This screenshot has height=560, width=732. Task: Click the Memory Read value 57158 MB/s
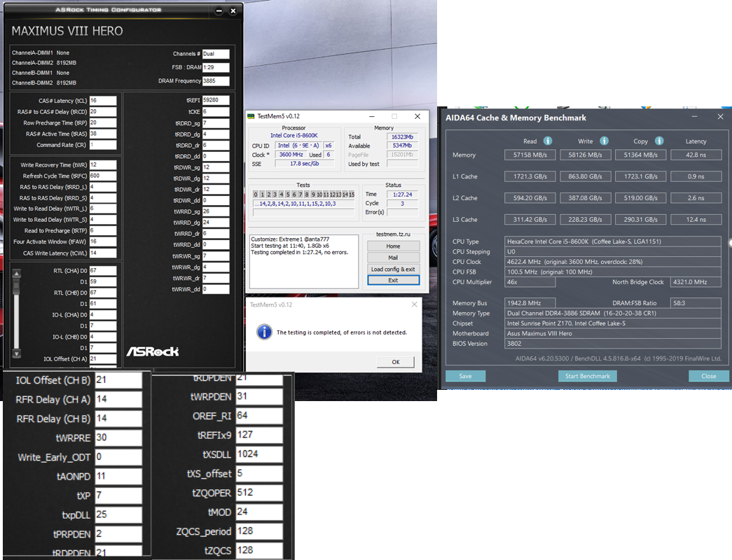click(x=530, y=155)
